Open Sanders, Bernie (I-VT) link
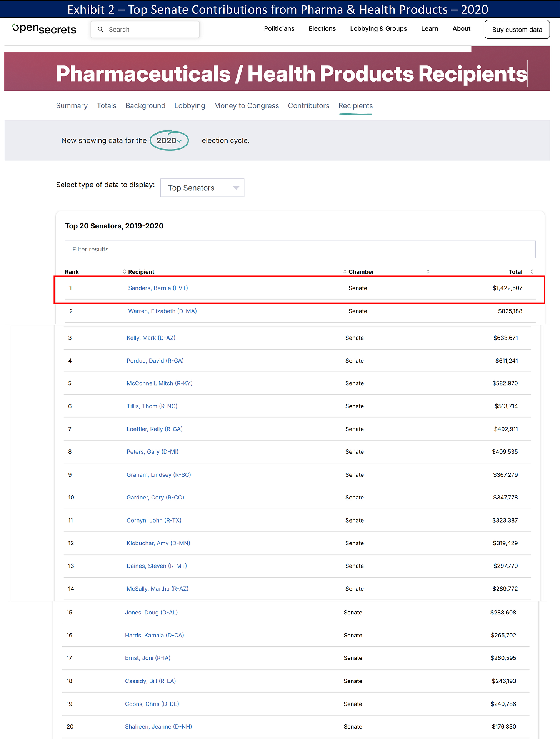This screenshot has height=739, width=560. click(x=158, y=288)
